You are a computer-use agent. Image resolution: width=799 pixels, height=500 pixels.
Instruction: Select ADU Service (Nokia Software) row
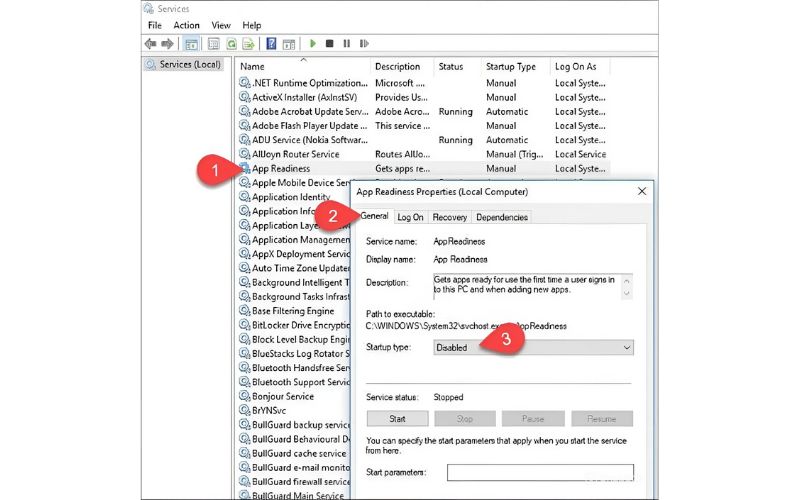pyautogui.click(x=423, y=140)
